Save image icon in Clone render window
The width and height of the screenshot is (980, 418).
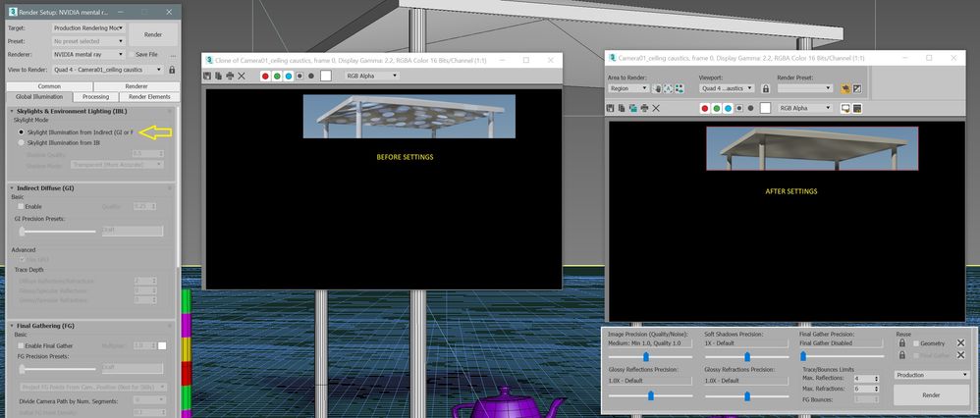207,76
